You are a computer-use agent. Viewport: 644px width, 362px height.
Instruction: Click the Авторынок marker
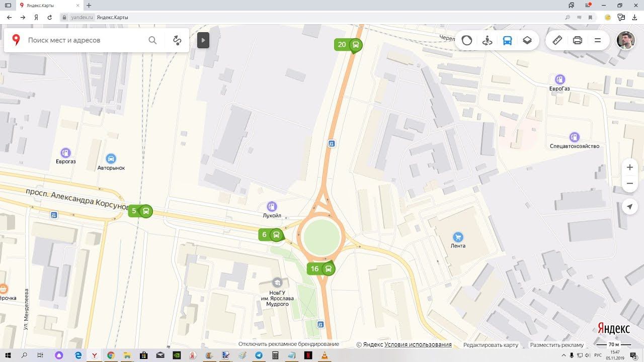pos(111,158)
